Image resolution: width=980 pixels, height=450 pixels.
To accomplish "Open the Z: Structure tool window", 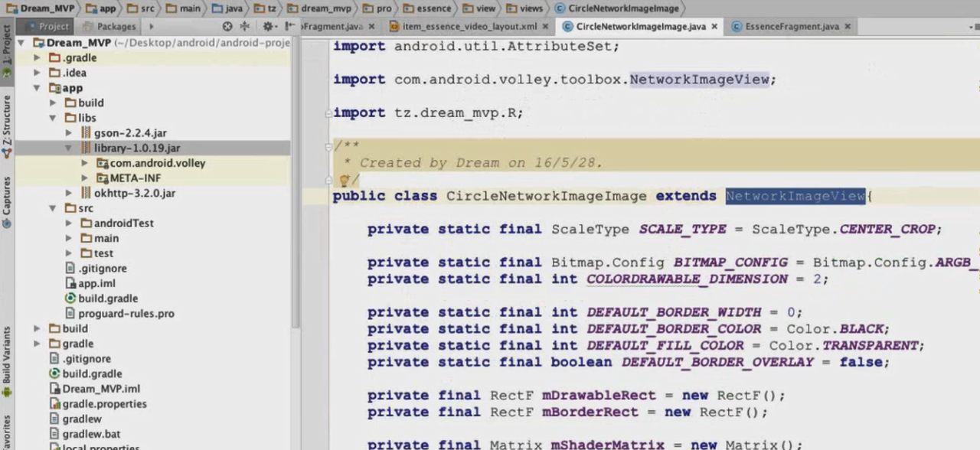I will point(7,122).
